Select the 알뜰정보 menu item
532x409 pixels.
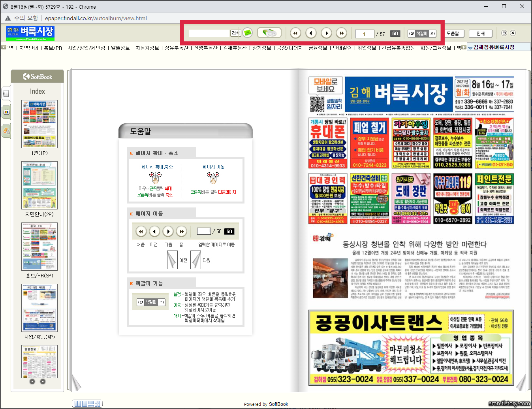click(120, 48)
